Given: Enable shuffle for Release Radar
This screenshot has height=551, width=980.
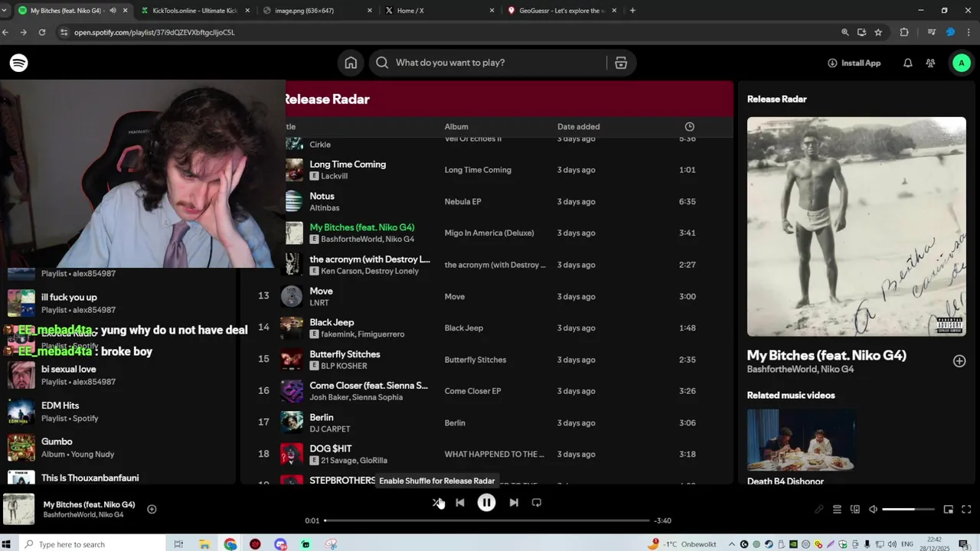Looking at the screenshot, I should tap(436, 503).
